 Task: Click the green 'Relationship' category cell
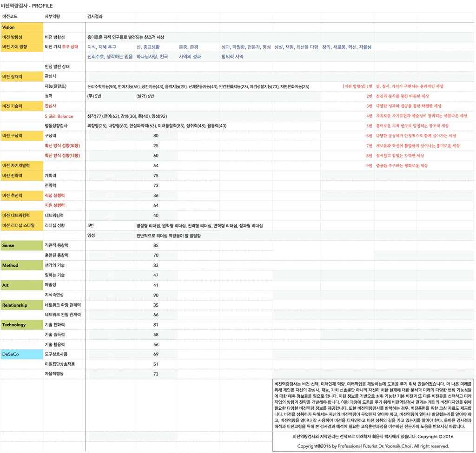(22, 305)
